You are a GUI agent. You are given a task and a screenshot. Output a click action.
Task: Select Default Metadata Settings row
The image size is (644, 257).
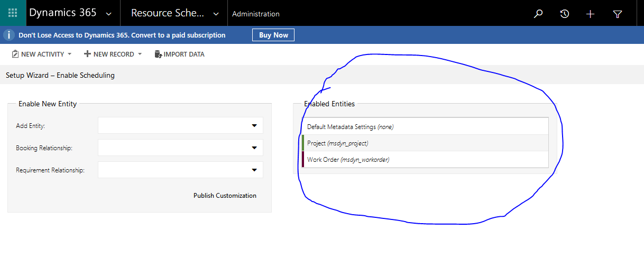(x=425, y=126)
